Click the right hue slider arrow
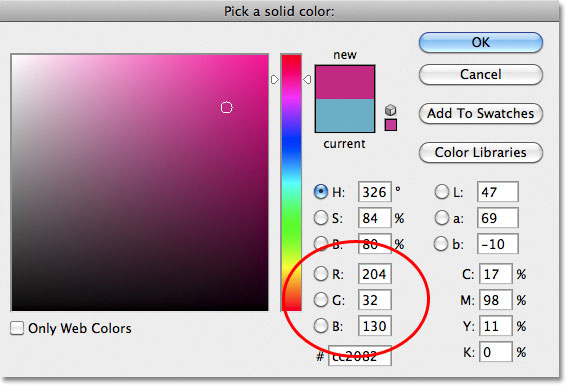Screen dimensions: 566x385 coord(307,79)
